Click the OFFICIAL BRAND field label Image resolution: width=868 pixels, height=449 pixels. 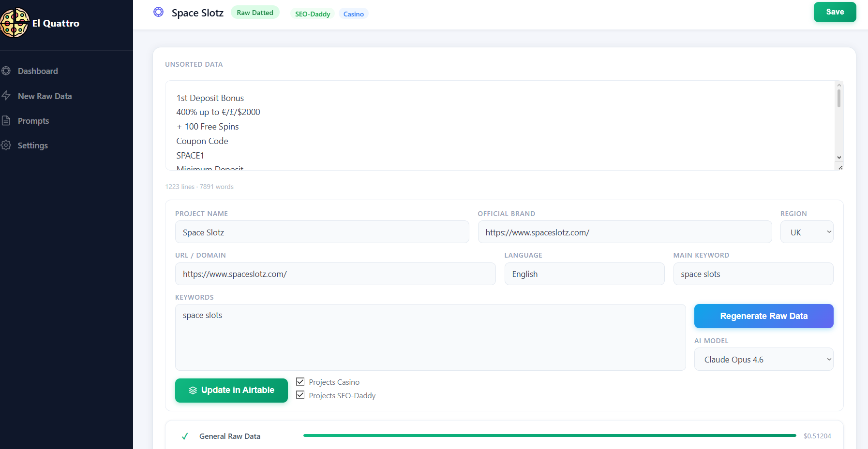coord(507,214)
